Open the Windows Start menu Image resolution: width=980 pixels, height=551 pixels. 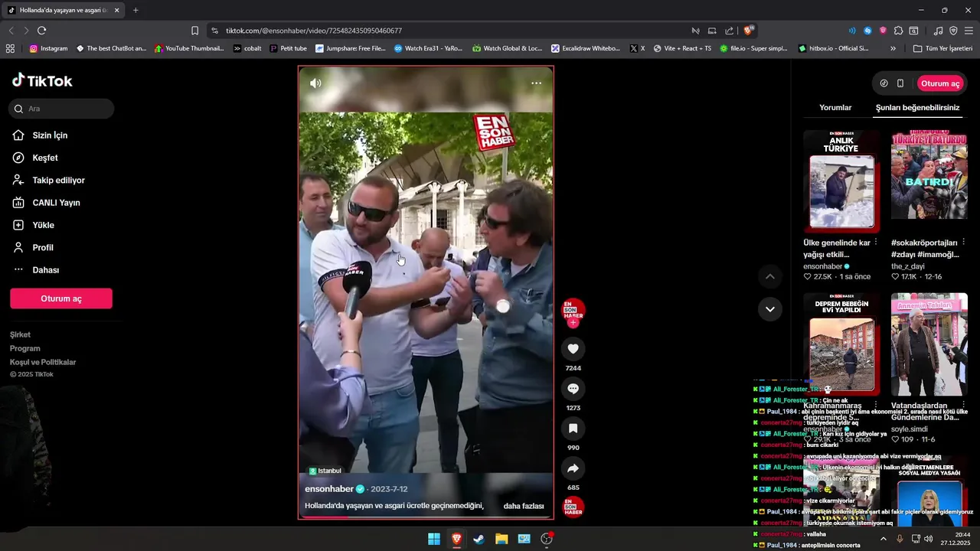[x=434, y=539]
